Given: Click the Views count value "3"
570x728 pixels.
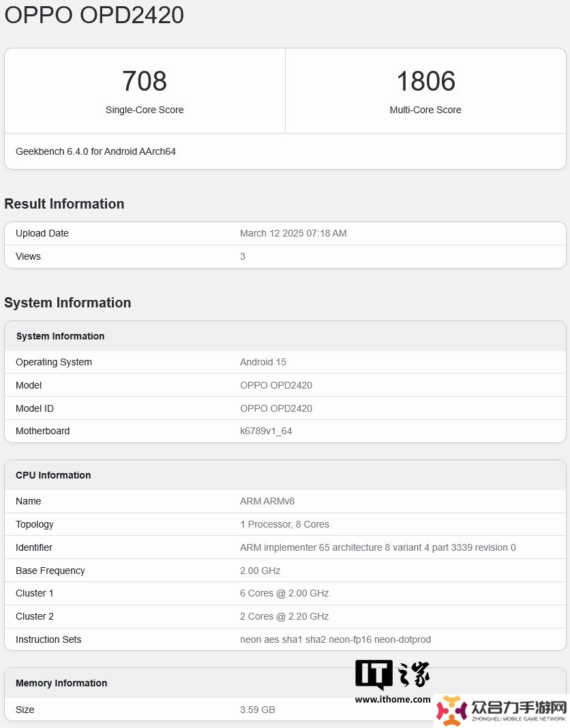Looking at the screenshot, I should [x=243, y=256].
